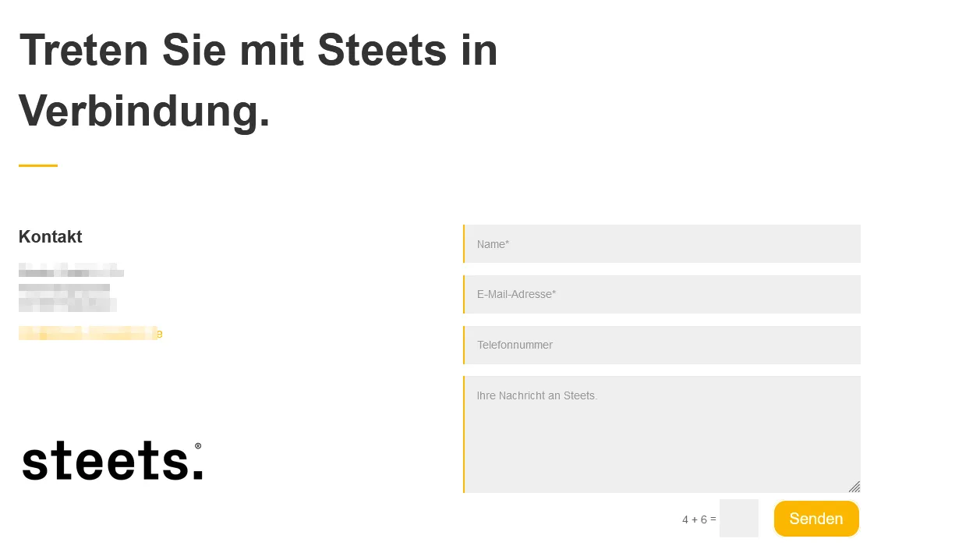Click the registered trademark symbol beside logo
Image resolution: width=980 pixels, height=553 pixels.
[198, 446]
